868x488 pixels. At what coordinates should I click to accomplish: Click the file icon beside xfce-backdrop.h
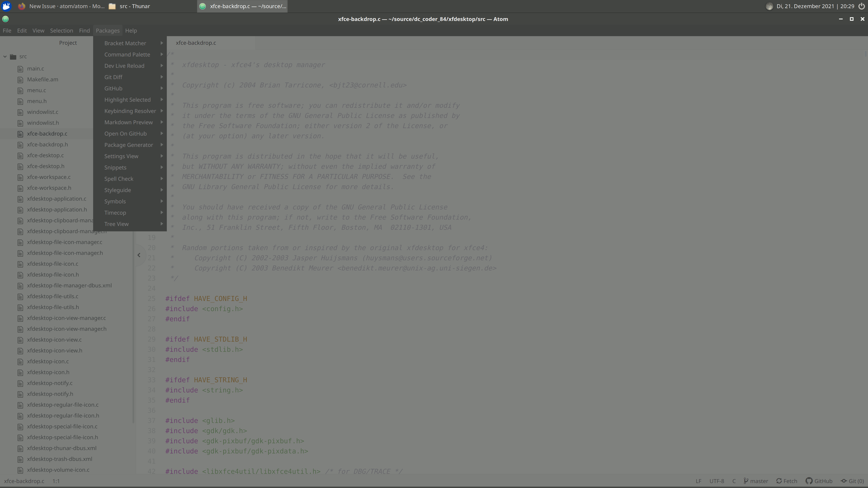click(x=20, y=145)
